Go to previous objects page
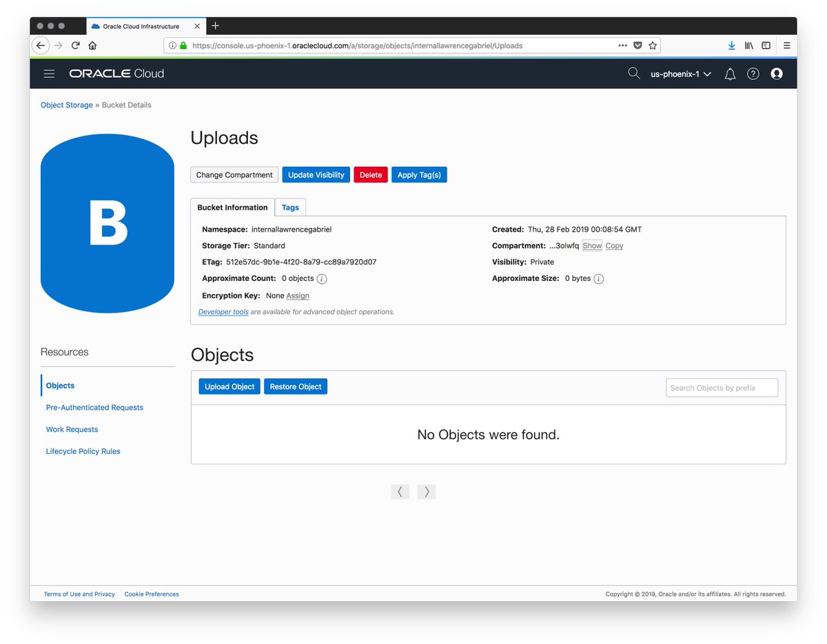Screen dimensions: 827x644 pos(400,492)
